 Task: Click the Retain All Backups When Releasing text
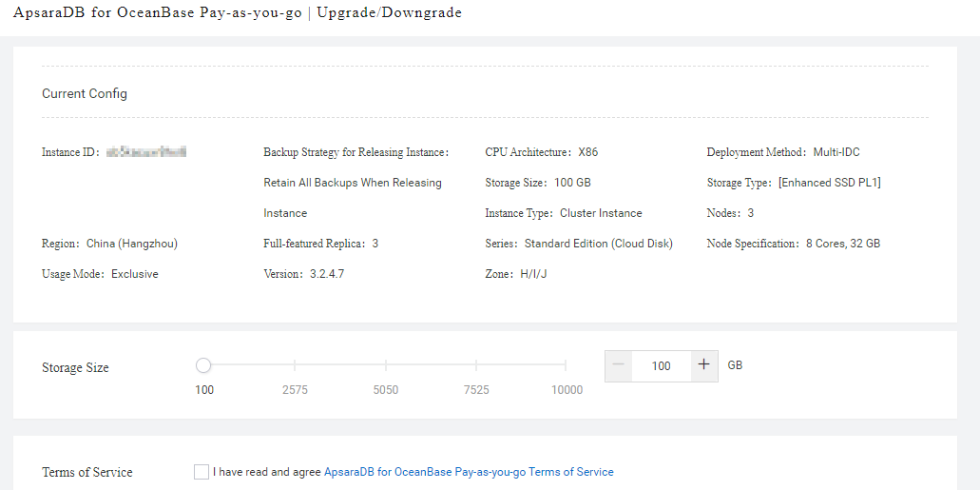click(353, 183)
